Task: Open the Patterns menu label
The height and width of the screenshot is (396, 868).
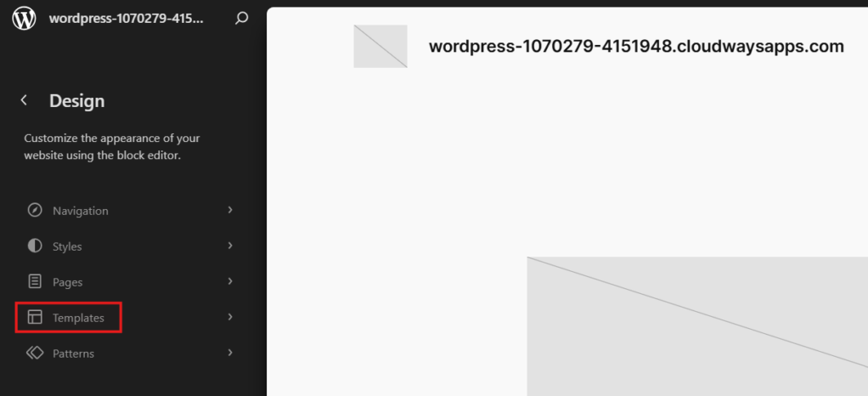Action: click(73, 354)
